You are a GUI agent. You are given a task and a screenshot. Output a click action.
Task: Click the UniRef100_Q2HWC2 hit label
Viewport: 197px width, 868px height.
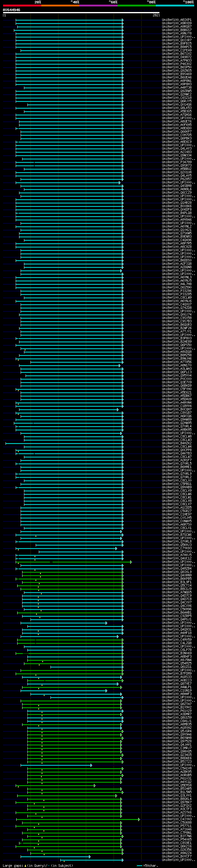pyautogui.click(x=177, y=94)
